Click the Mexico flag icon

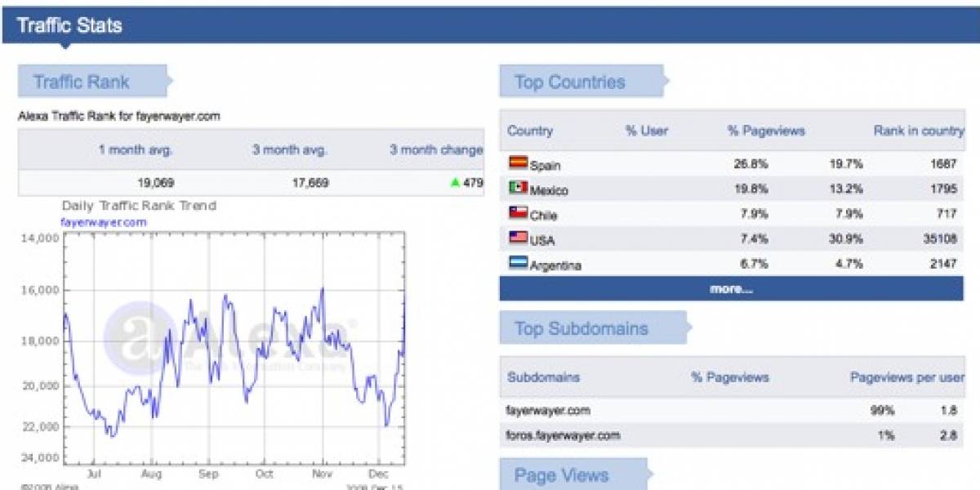[518, 188]
